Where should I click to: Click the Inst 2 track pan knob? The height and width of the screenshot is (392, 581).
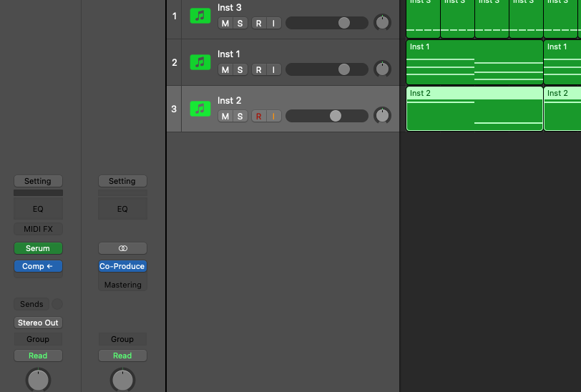click(x=383, y=115)
